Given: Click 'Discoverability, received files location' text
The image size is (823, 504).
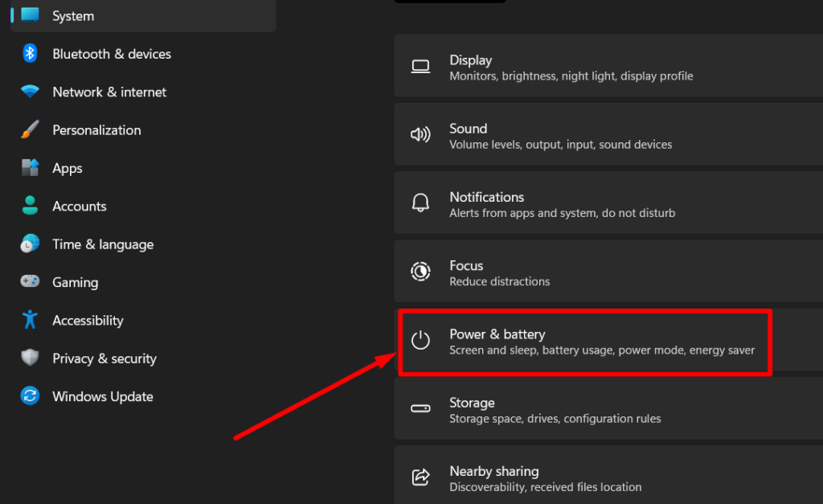Looking at the screenshot, I should coord(546,487).
